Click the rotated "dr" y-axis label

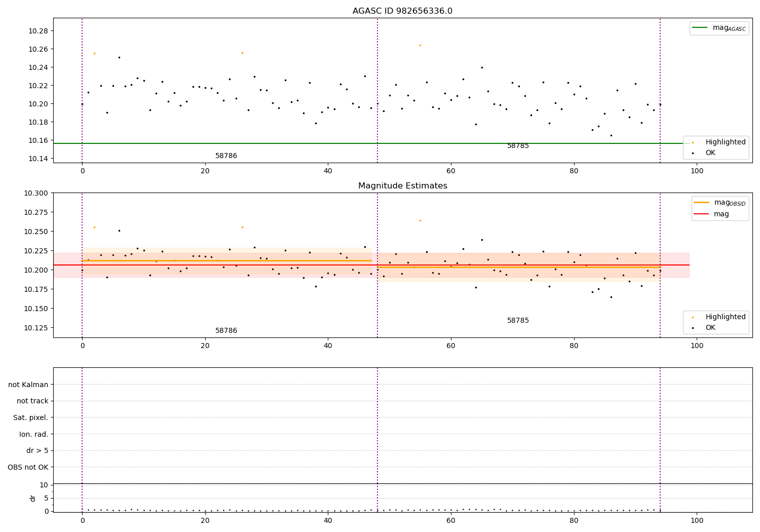[x=33, y=498]
